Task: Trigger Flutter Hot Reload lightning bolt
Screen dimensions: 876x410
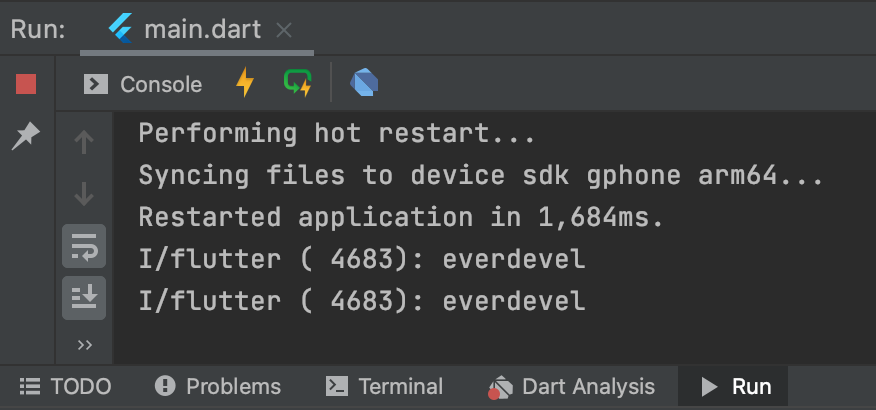Action: pyautogui.click(x=245, y=83)
